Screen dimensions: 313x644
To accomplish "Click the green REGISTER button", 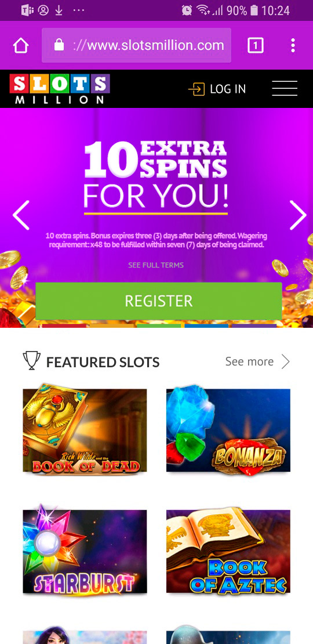I will pos(159,301).
